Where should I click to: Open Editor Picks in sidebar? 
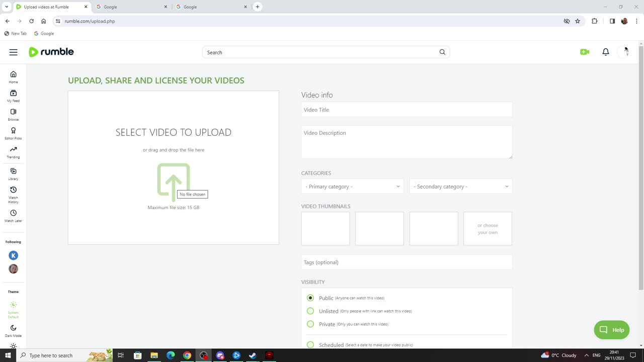tap(13, 133)
